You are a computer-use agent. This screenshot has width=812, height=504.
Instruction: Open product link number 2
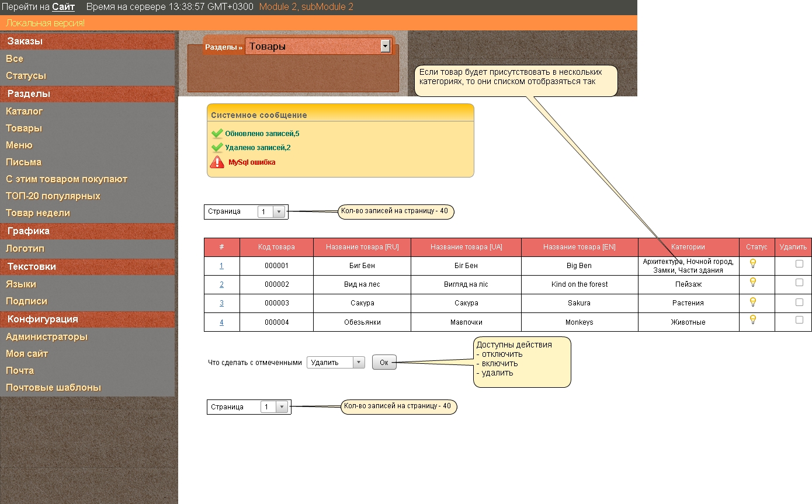point(221,284)
